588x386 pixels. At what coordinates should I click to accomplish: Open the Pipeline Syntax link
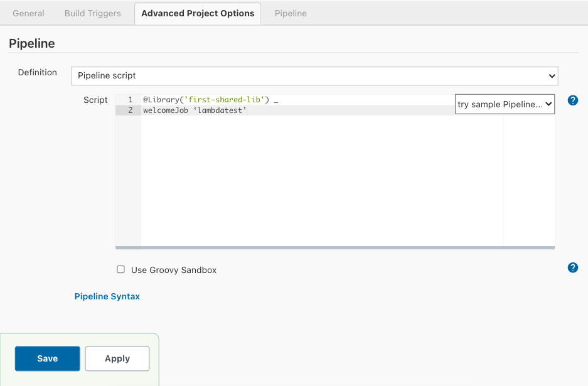(x=107, y=296)
